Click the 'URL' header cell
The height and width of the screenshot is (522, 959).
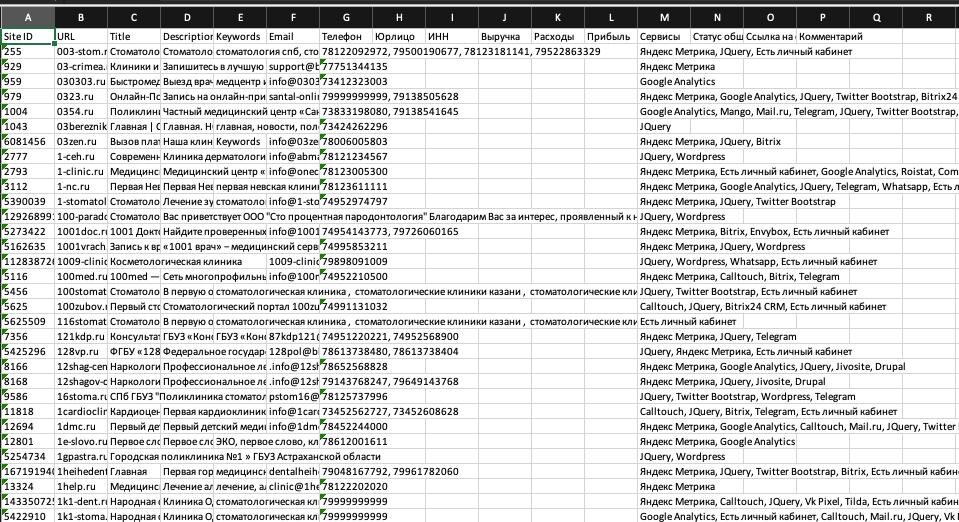[81, 37]
